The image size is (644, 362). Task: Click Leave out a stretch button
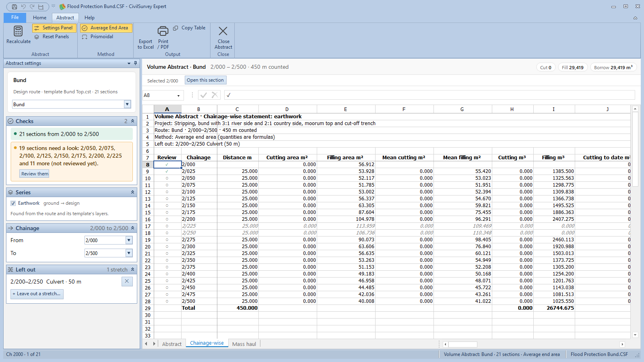pyautogui.click(x=37, y=294)
